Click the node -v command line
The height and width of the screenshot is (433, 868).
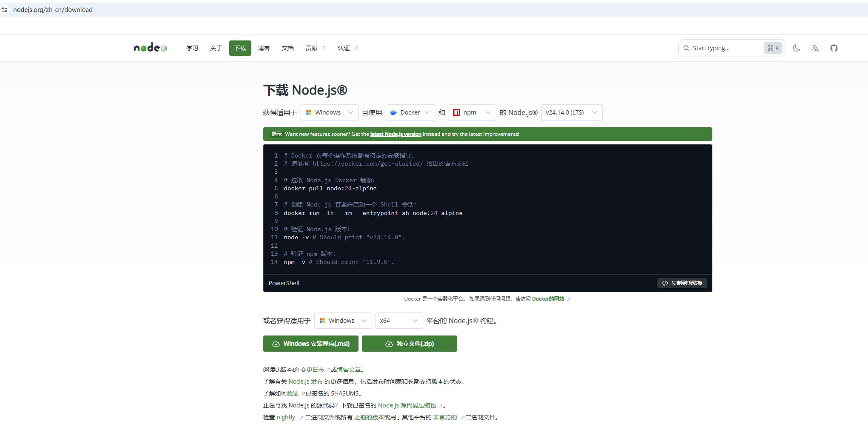[x=344, y=237]
